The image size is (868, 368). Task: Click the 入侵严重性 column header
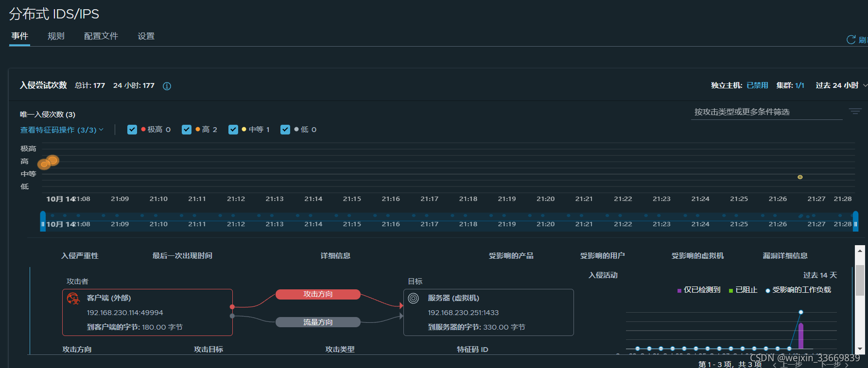coord(80,256)
